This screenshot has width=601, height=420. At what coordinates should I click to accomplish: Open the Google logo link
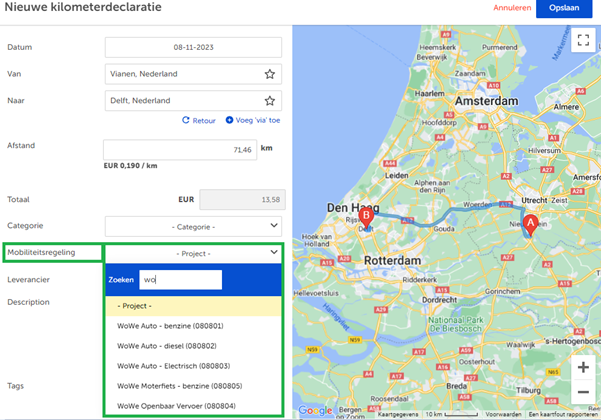click(315, 410)
